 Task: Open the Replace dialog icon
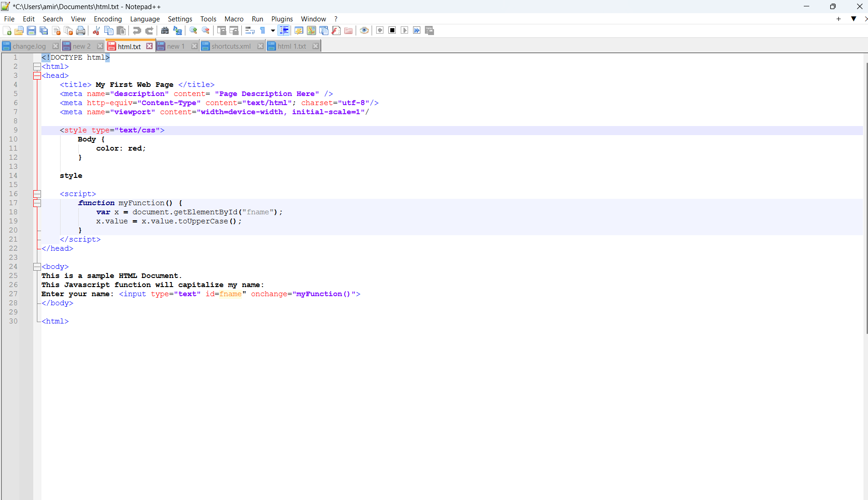tap(178, 30)
